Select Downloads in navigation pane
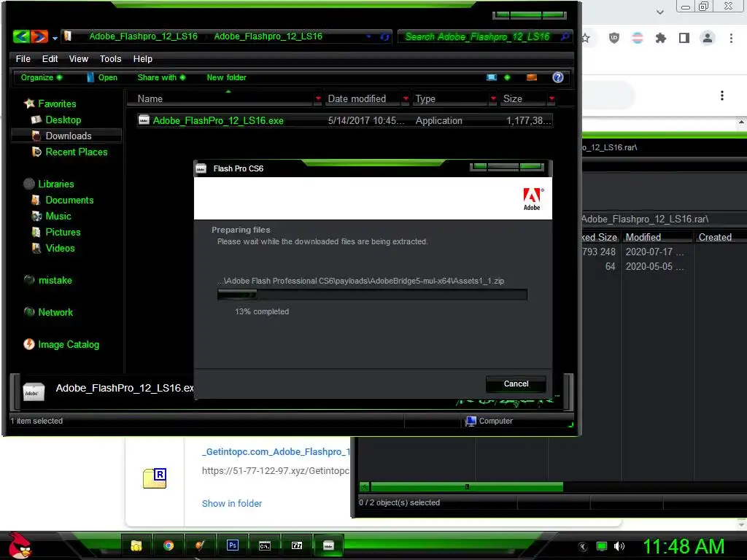 coord(68,136)
